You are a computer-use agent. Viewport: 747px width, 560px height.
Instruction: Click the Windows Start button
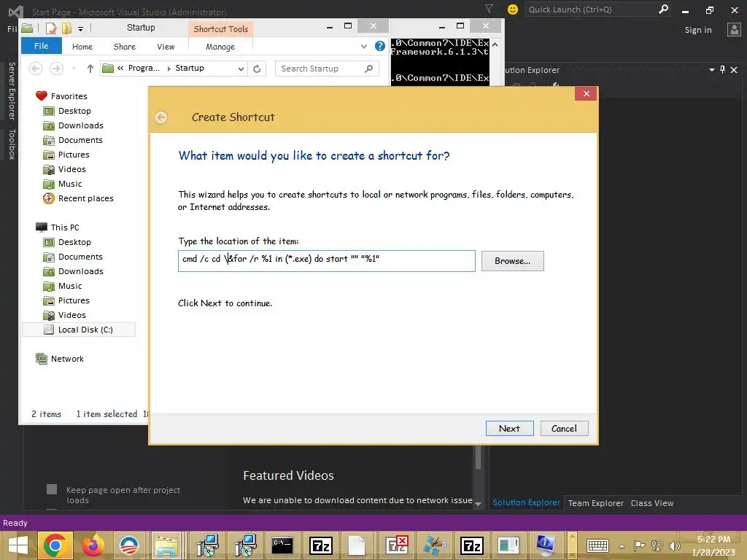(x=18, y=545)
